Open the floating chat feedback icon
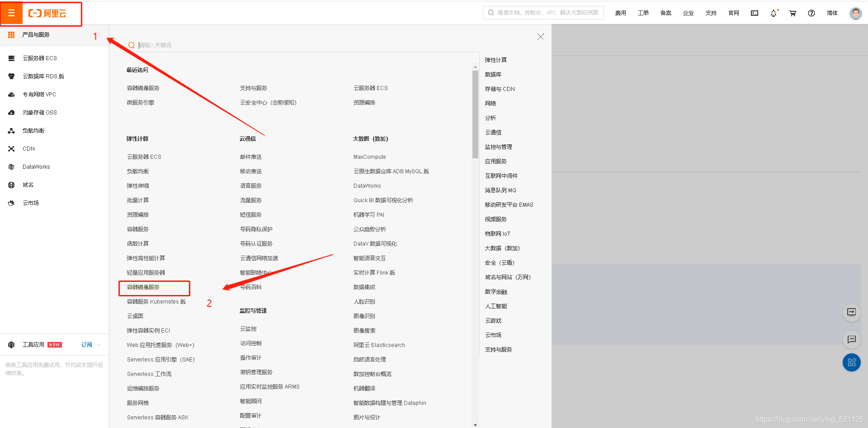868x428 pixels. pyautogui.click(x=852, y=339)
